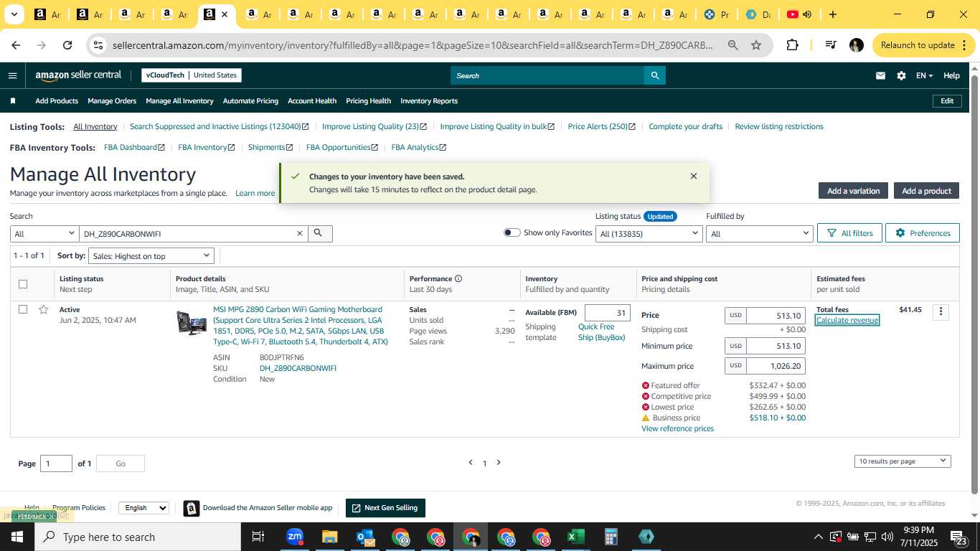The height and width of the screenshot is (551, 980).
Task: Reload the browser page
Action: (67, 45)
